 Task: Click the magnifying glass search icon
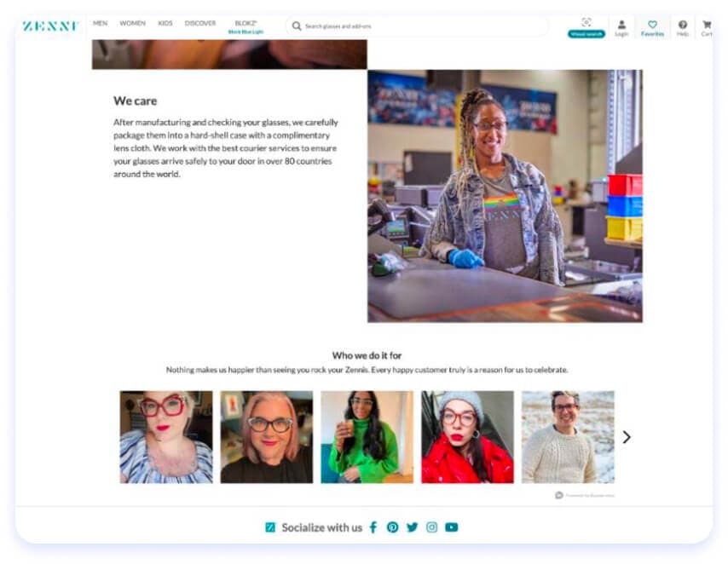click(x=297, y=26)
